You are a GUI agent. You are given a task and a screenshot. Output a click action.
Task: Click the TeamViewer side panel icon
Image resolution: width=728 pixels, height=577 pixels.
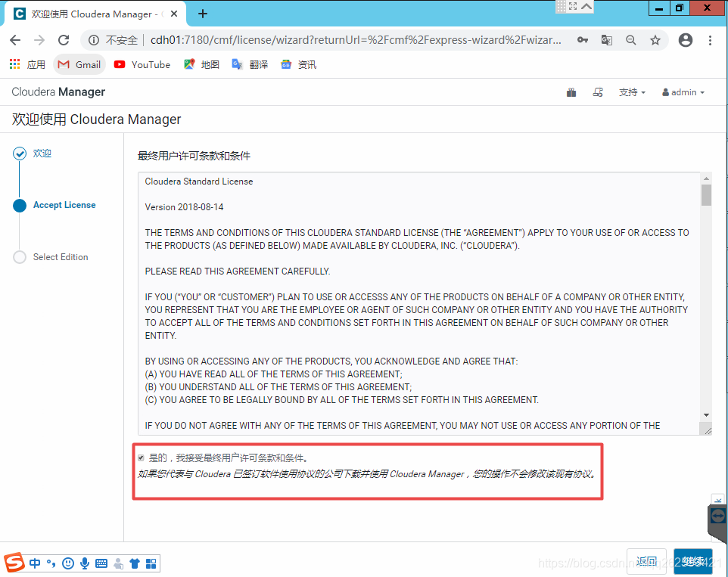click(718, 516)
